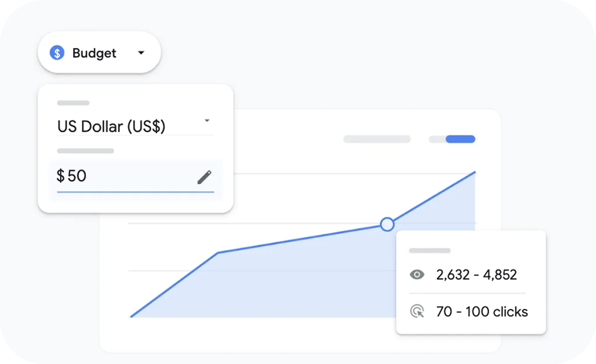
Task: Click the chart line's first bend point
Action: click(218, 252)
